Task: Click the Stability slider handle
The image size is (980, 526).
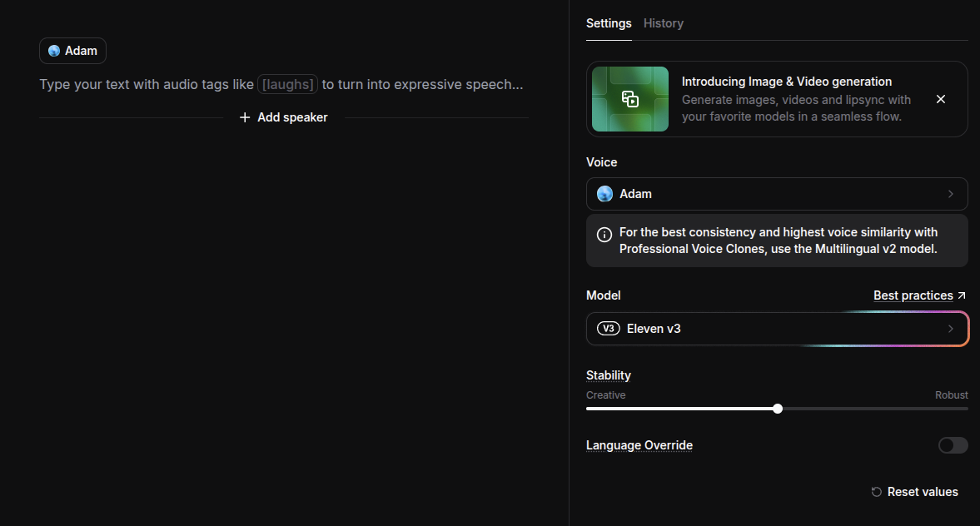Action: point(777,409)
